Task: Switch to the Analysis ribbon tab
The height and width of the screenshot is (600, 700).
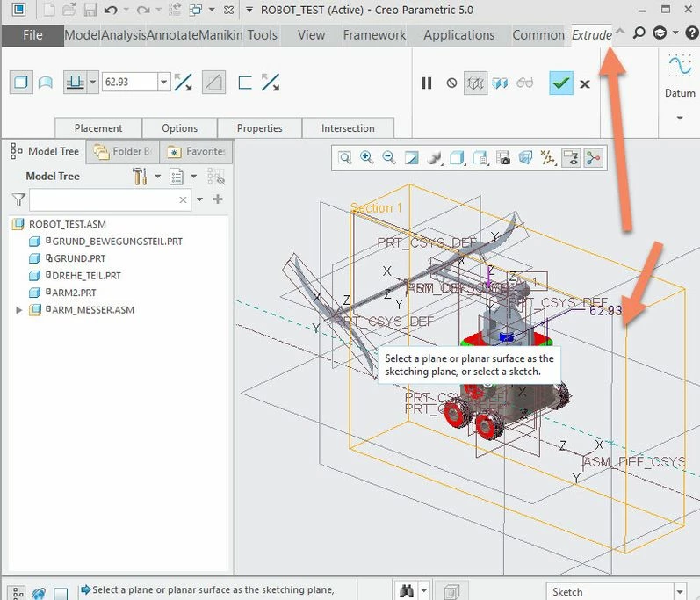Action: click(x=124, y=35)
